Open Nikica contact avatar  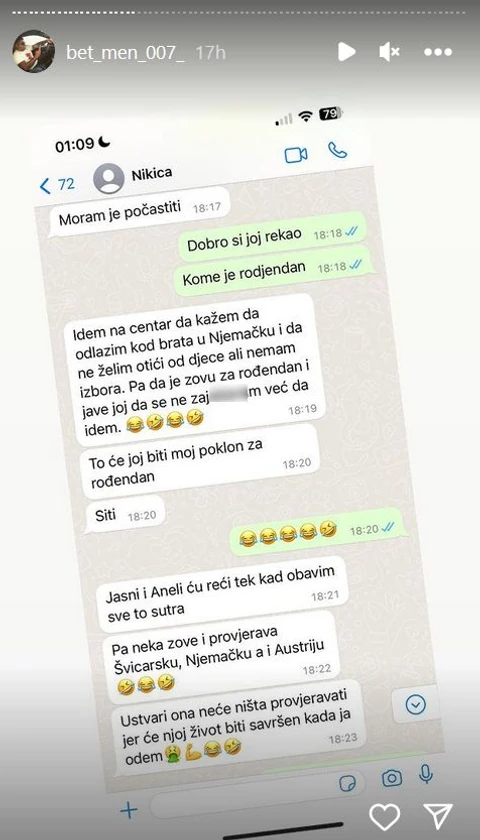click(x=109, y=178)
